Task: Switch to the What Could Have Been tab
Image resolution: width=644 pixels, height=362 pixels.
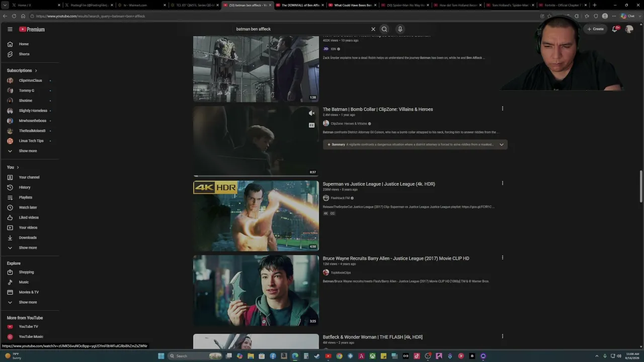Action: [x=353, y=5]
